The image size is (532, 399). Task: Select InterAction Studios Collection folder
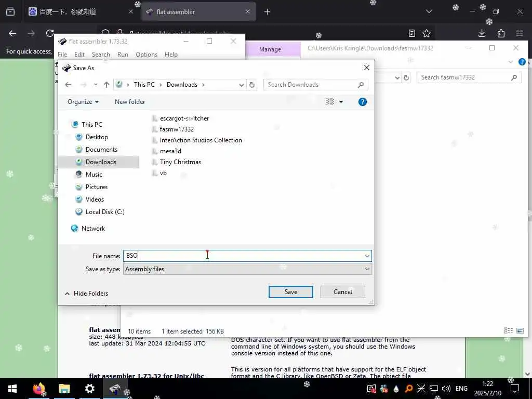201,140
